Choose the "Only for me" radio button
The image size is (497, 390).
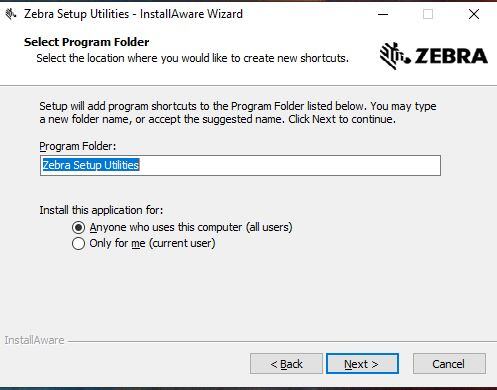pos(78,244)
